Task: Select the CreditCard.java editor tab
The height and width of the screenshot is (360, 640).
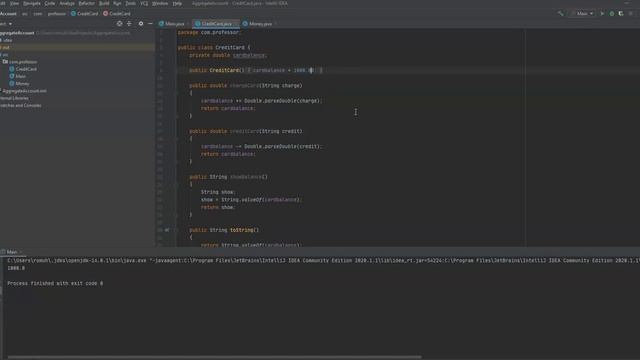Action: tap(215, 24)
